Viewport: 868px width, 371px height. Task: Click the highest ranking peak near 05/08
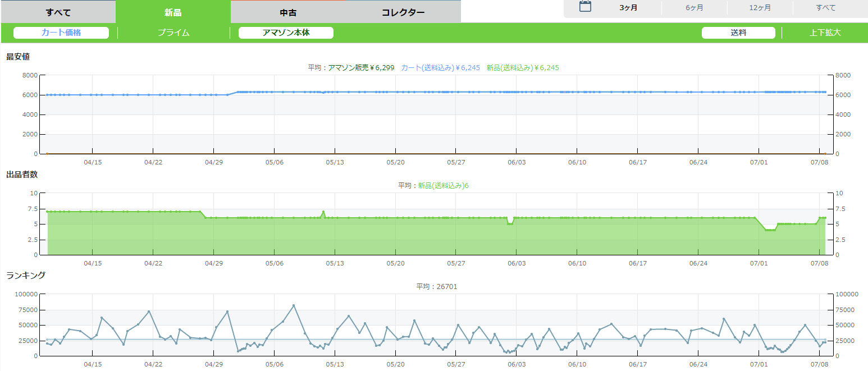click(x=294, y=305)
